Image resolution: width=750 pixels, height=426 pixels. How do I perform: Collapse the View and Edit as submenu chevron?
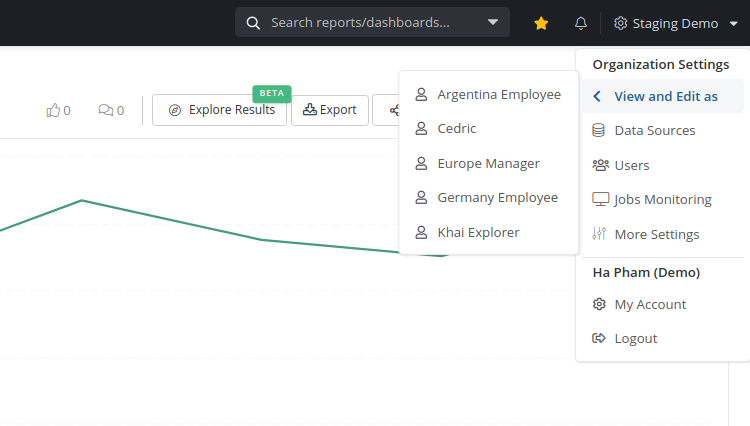tap(597, 97)
